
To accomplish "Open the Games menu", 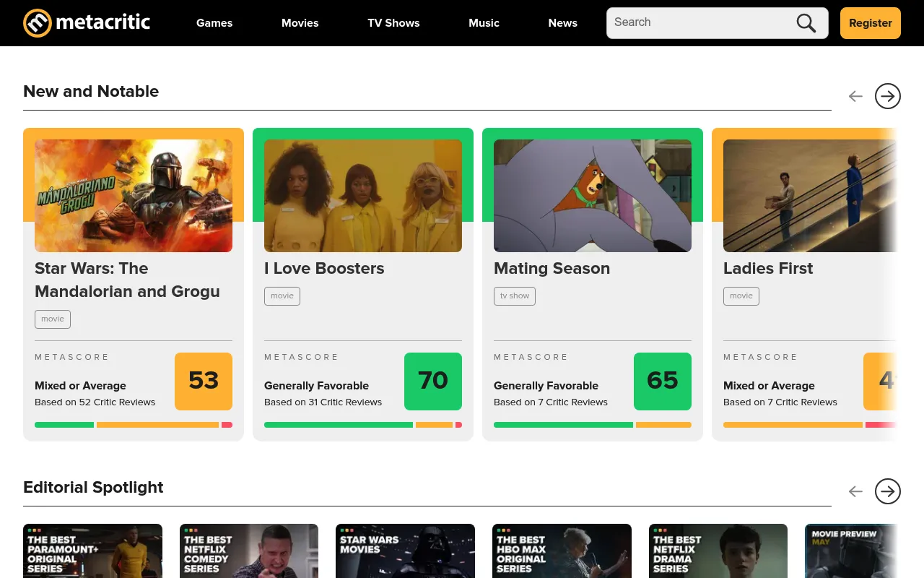I will pos(214,23).
